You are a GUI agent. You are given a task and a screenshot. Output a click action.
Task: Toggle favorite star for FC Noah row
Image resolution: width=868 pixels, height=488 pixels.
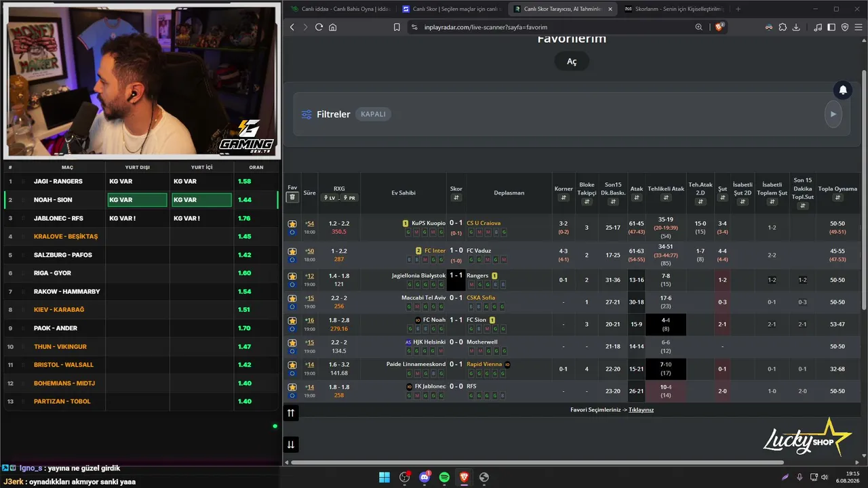click(x=292, y=320)
